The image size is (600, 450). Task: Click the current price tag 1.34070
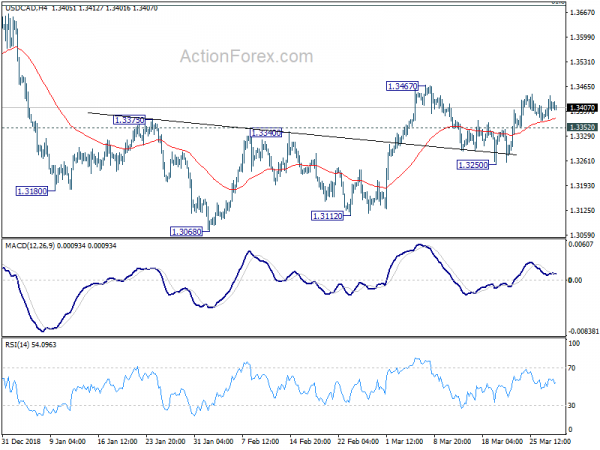click(583, 108)
